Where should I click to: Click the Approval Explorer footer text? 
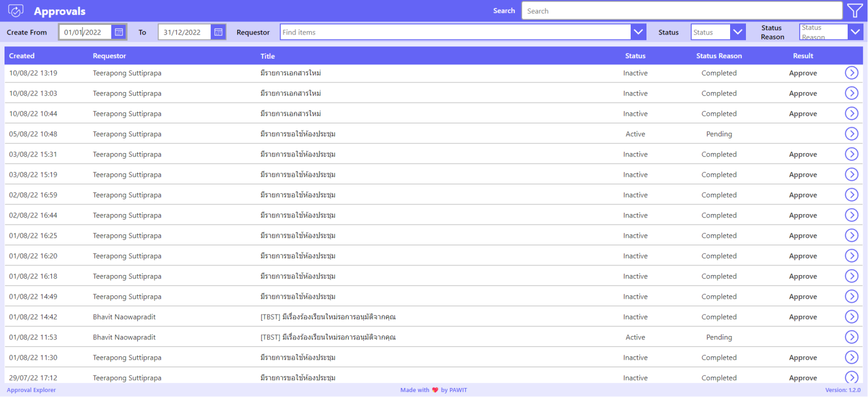click(32, 390)
